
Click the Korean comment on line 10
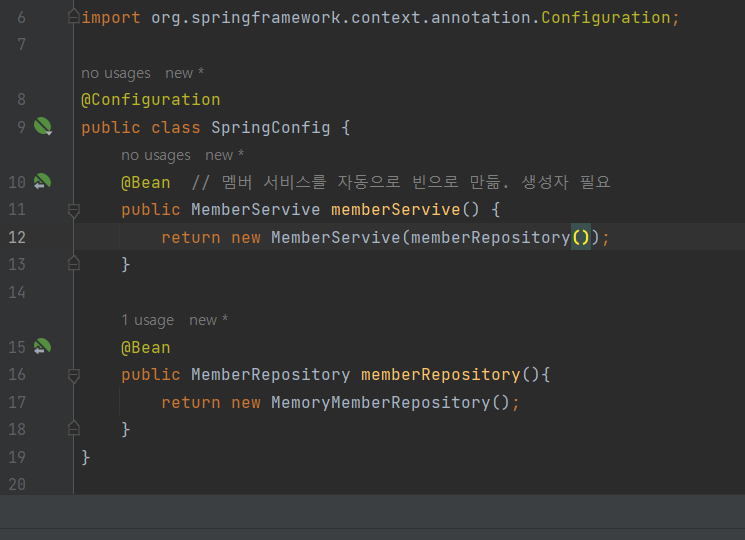pyautogui.click(x=401, y=182)
